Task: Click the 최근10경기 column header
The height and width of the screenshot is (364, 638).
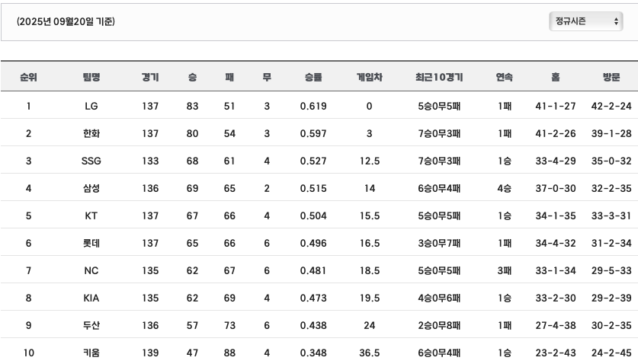Action: click(x=439, y=77)
